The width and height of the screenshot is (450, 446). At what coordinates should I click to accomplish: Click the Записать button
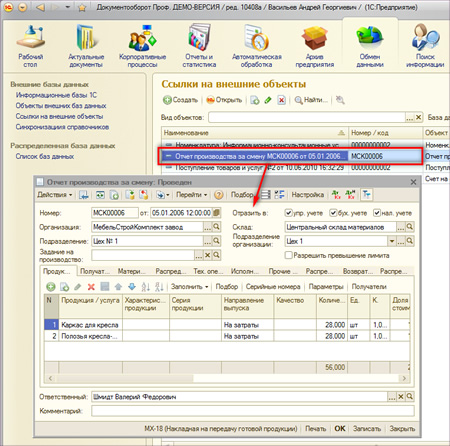pyautogui.click(x=367, y=428)
